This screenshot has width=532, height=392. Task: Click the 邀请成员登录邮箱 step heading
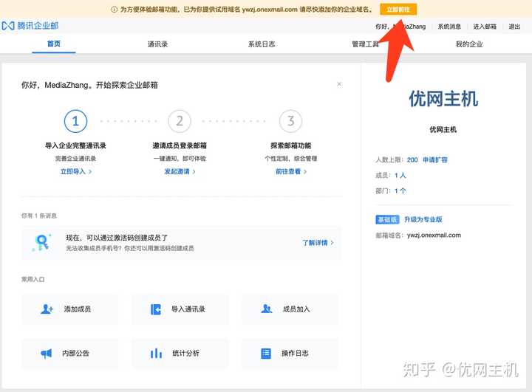(x=180, y=145)
